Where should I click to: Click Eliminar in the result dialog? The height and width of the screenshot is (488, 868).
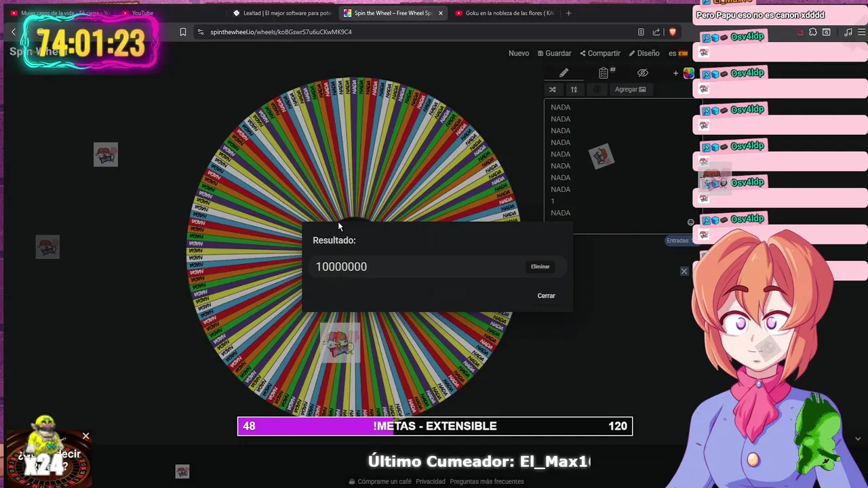(x=540, y=266)
